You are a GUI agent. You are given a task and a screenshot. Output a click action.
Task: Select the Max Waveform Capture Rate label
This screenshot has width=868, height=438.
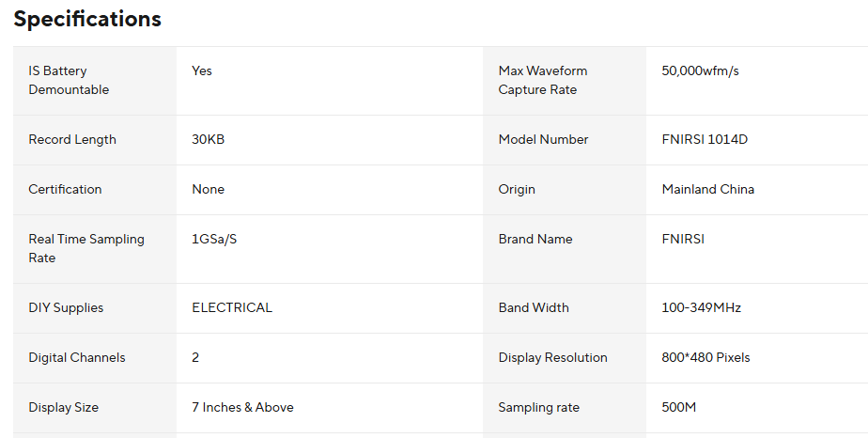click(x=542, y=80)
